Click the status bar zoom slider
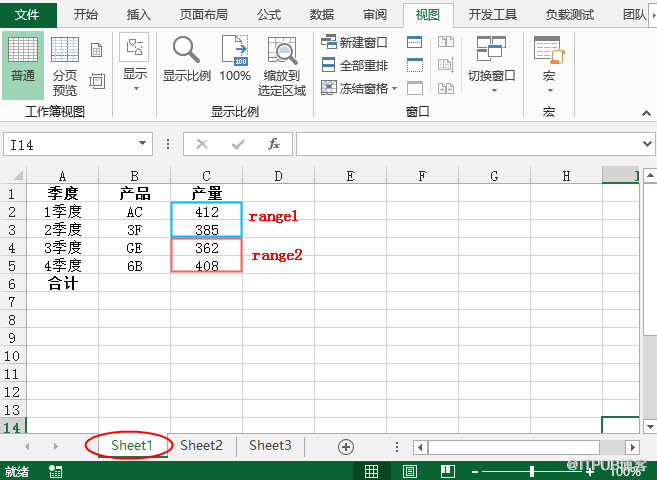The width and height of the screenshot is (657, 480). pos(530,471)
